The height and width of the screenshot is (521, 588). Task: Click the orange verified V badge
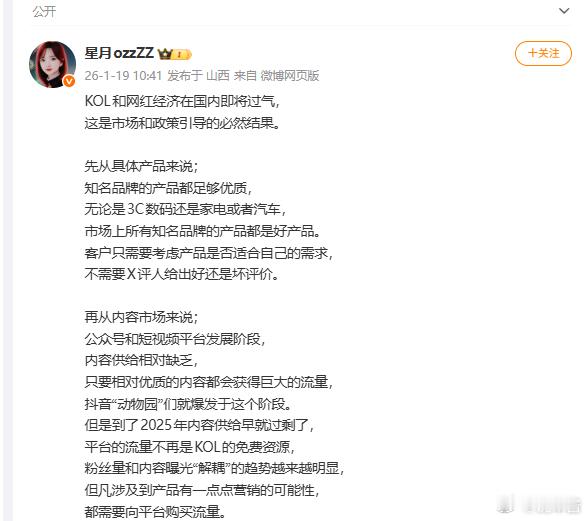(69, 81)
